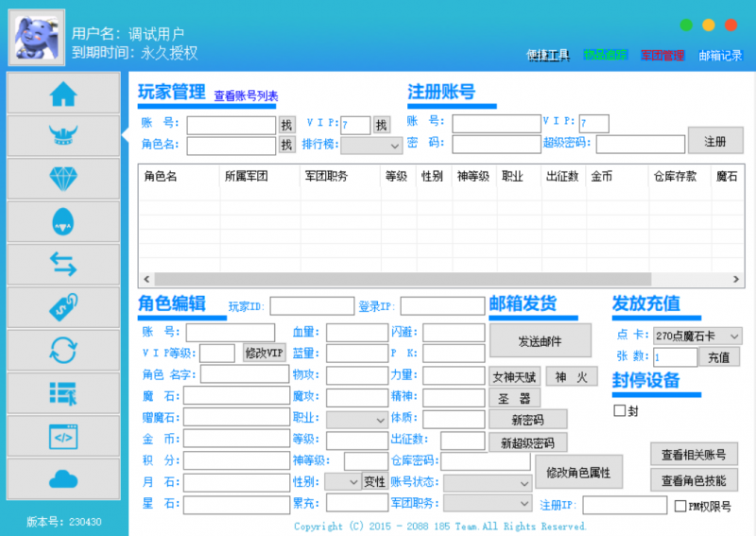Image resolution: width=756 pixels, height=536 pixels.
Task: Focus the 魔石 input field
Action: pos(236,395)
